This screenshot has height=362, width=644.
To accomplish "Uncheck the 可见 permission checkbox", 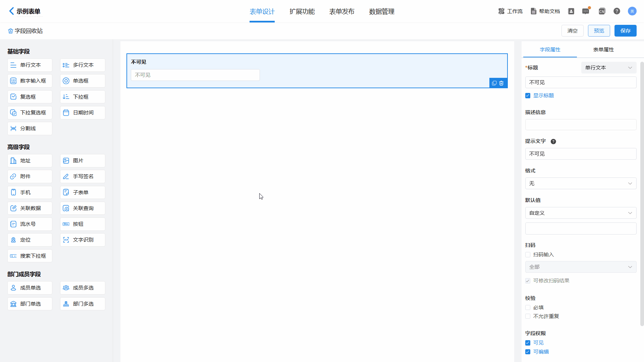I will (x=528, y=343).
